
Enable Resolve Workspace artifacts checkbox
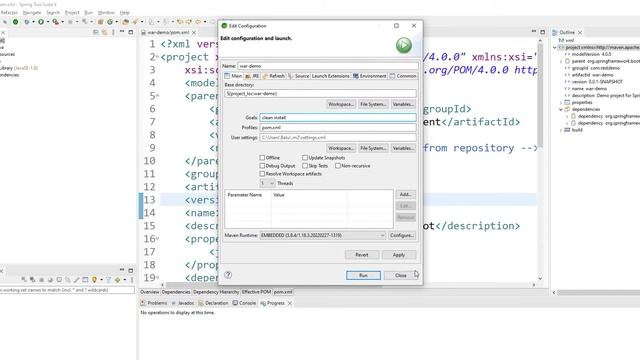[262, 174]
